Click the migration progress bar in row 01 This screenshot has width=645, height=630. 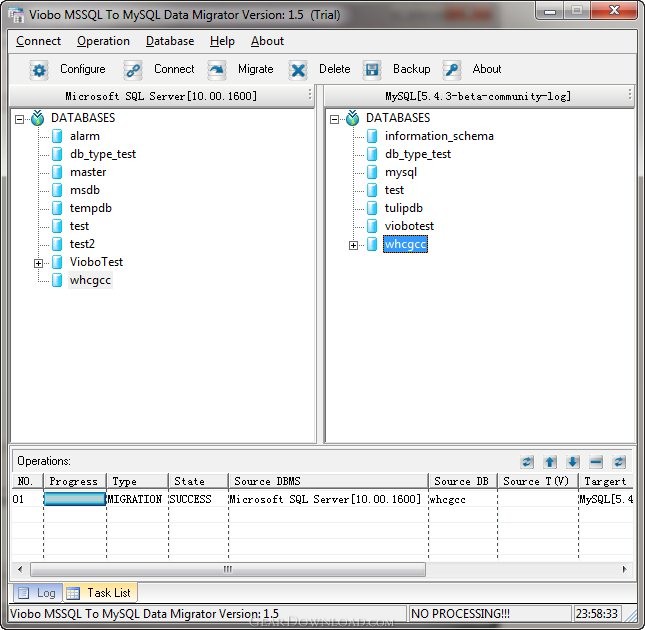tap(74, 499)
